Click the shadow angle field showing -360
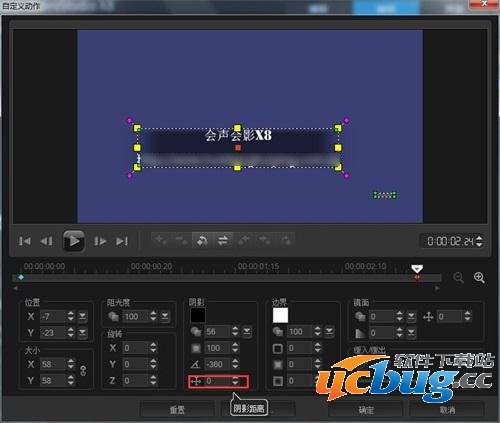500x423 pixels. point(218,364)
